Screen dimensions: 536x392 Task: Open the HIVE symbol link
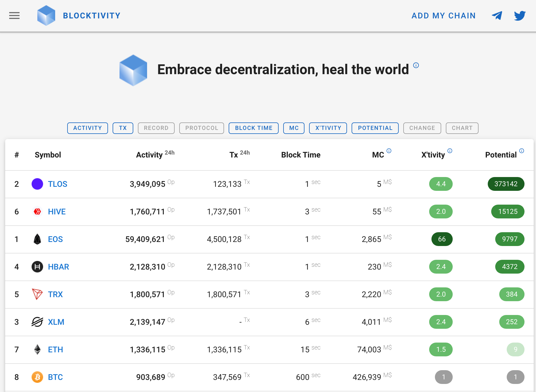[x=57, y=212]
